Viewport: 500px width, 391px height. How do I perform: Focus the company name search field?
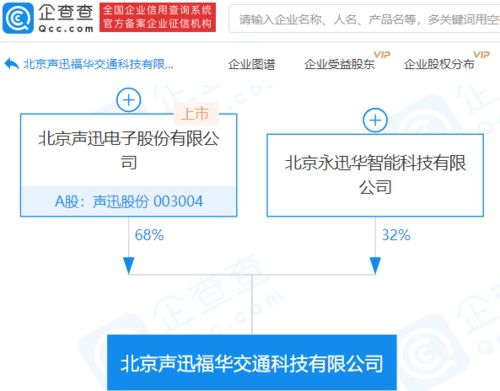click(x=365, y=19)
